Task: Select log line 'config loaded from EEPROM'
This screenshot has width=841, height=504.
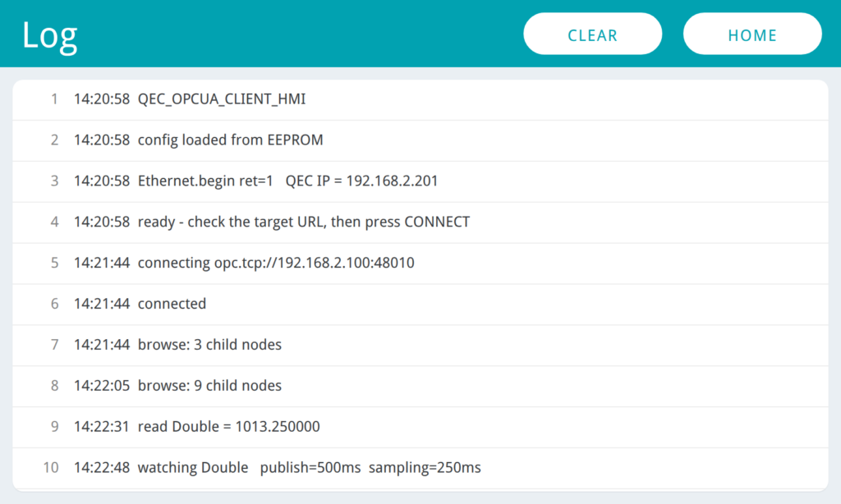Action: (x=420, y=140)
